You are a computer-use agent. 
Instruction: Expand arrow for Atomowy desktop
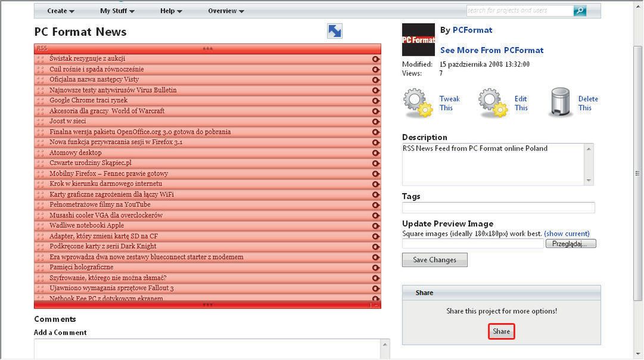click(375, 153)
